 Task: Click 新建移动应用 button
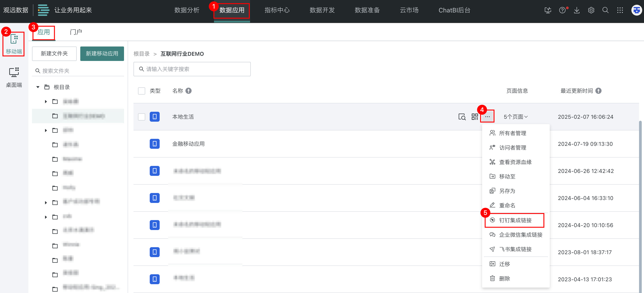[x=102, y=53]
